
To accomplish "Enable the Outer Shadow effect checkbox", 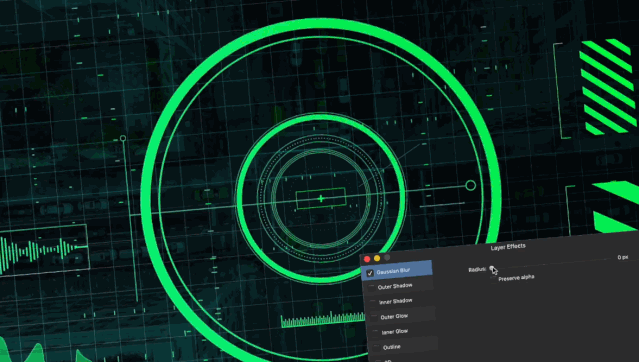I will (372, 288).
